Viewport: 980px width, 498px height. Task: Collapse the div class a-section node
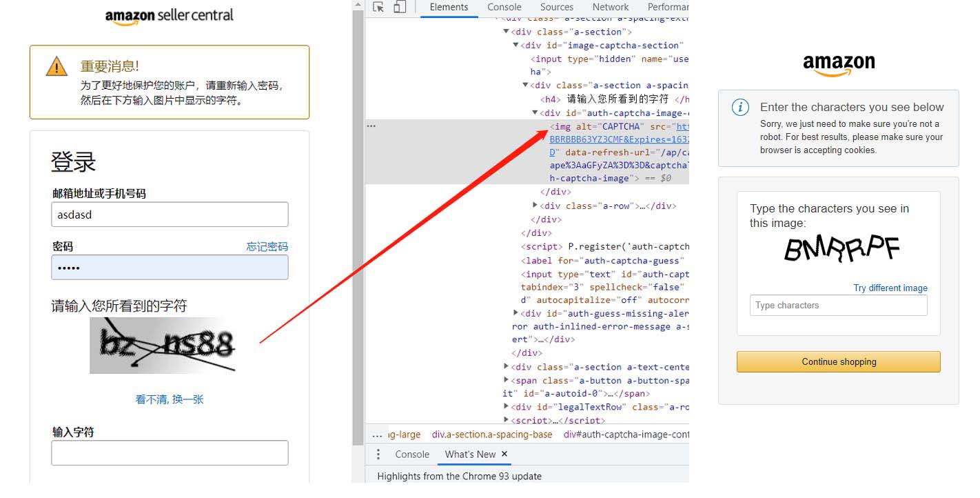[x=507, y=32]
